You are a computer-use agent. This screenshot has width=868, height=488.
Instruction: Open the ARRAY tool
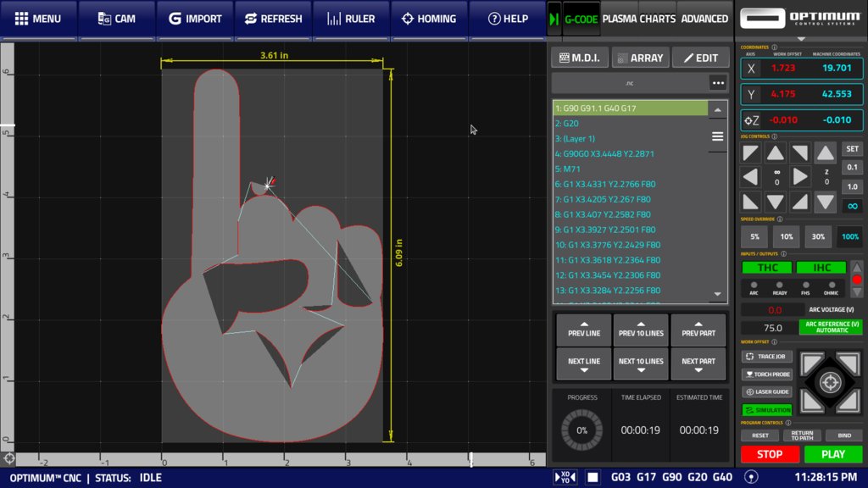(640, 58)
